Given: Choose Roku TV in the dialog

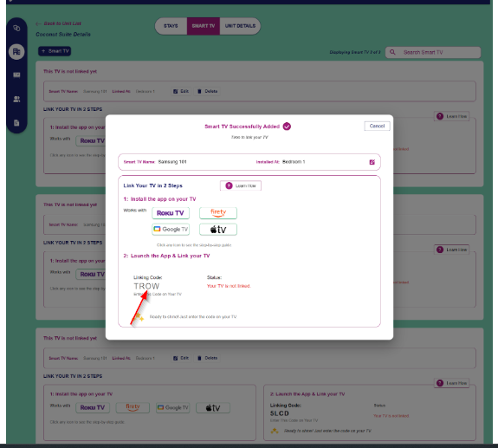Looking at the screenshot, I should click(171, 213).
